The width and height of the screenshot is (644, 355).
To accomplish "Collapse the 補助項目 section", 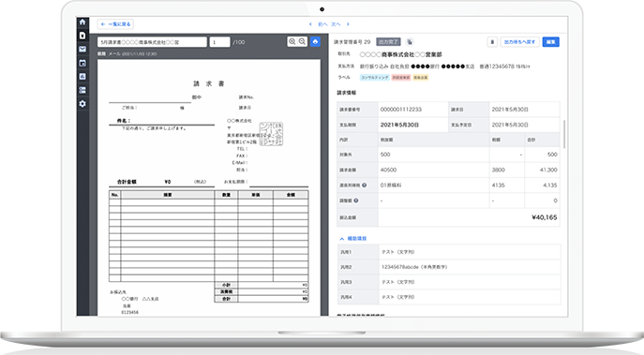I will pyautogui.click(x=352, y=239).
